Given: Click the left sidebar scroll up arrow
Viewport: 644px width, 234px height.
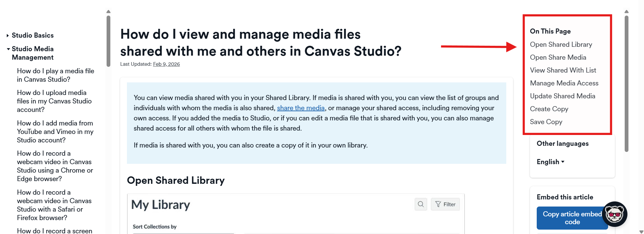Looking at the screenshot, I should click(108, 12).
